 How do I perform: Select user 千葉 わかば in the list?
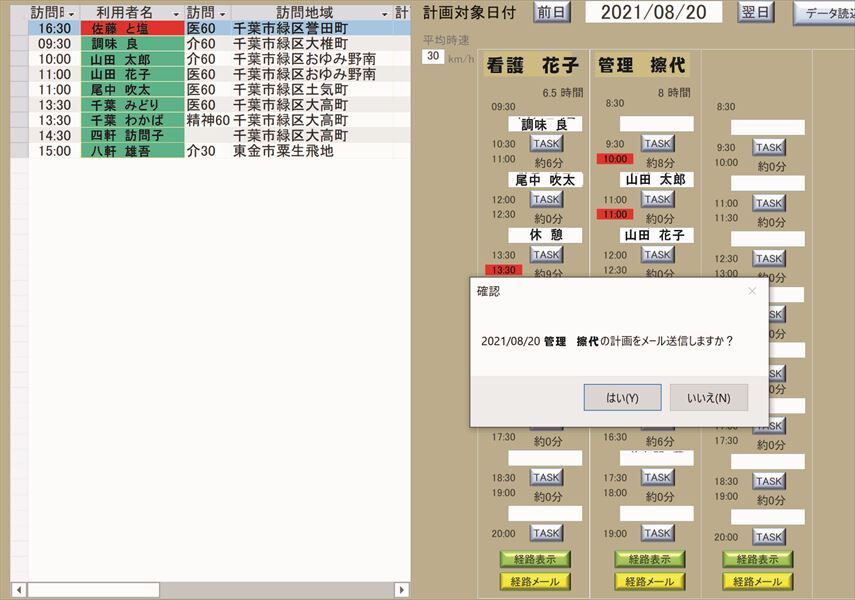[133, 120]
